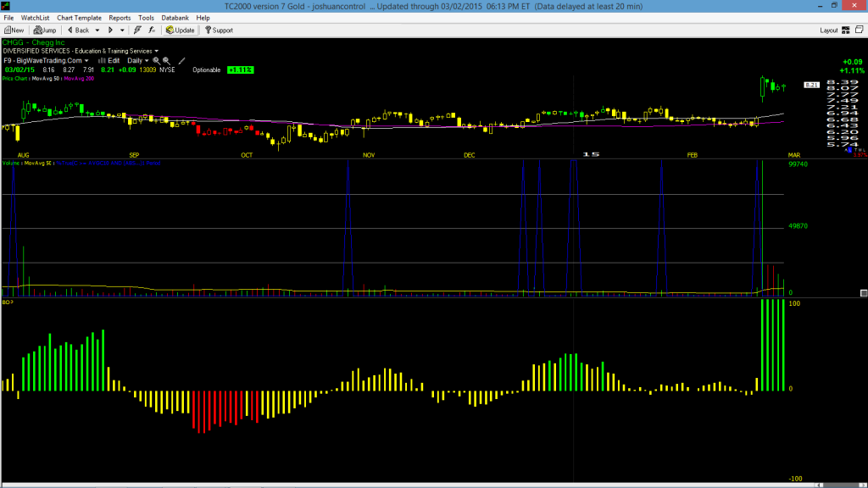This screenshot has height=488, width=868.
Task: Click the 03/02/15 date readout
Action: tap(20, 70)
